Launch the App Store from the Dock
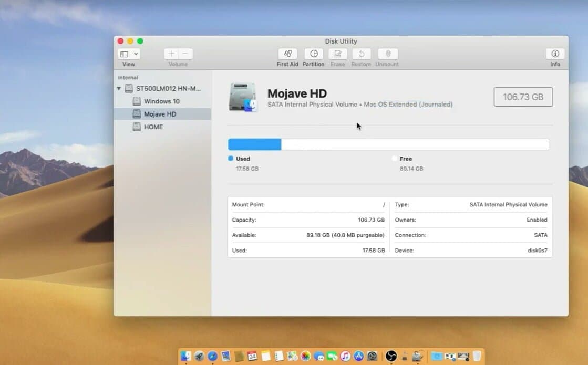The image size is (588, 365). point(358,356)
